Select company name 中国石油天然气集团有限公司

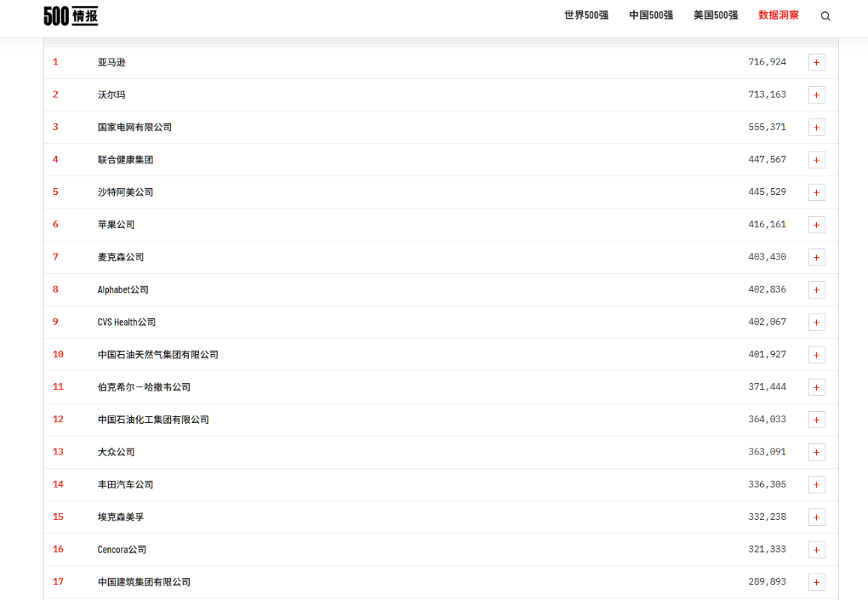click(x=158, y=355)
